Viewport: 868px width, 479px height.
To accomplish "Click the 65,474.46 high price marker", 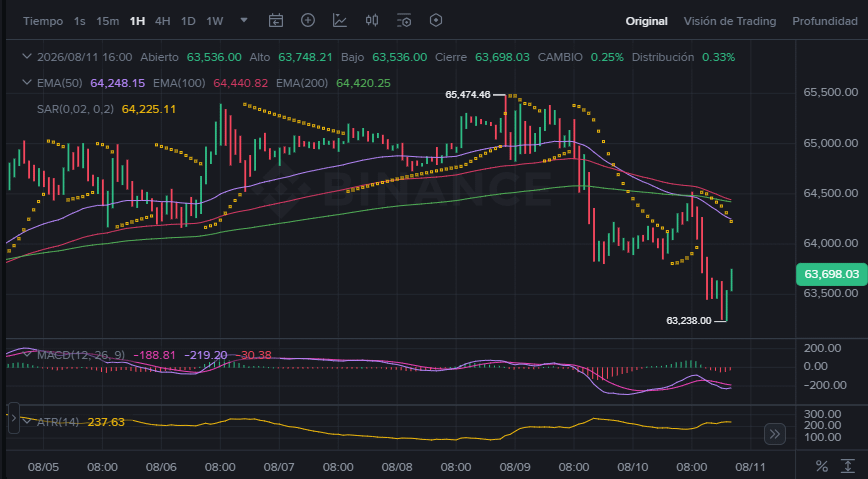I will point(468,95).
